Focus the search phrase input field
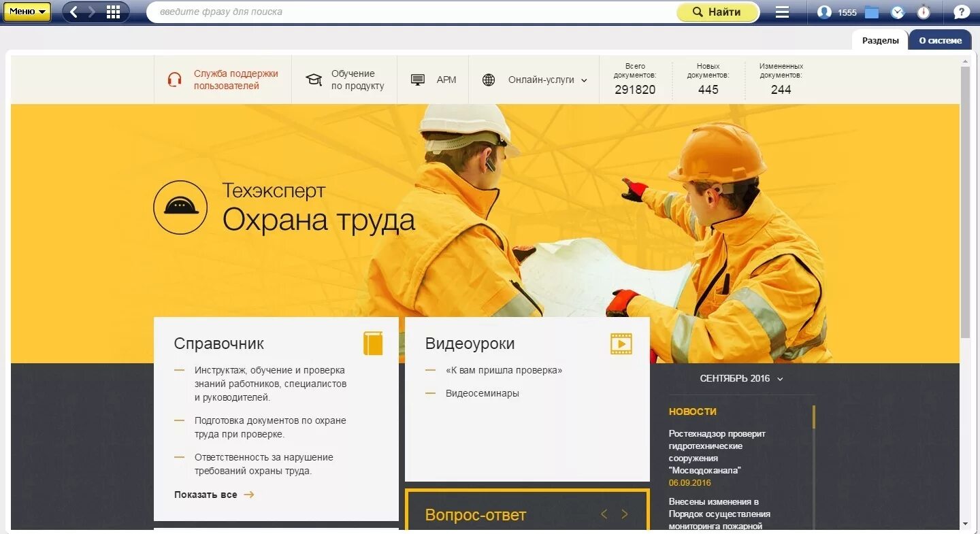Image resolution: width=980 pixels, height=534 pixels. coord(412,12)
